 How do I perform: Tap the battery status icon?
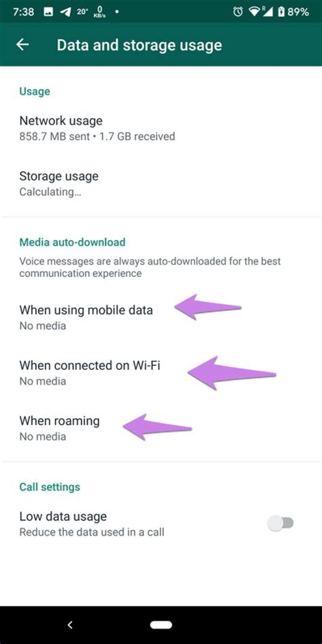click(281, 12)
